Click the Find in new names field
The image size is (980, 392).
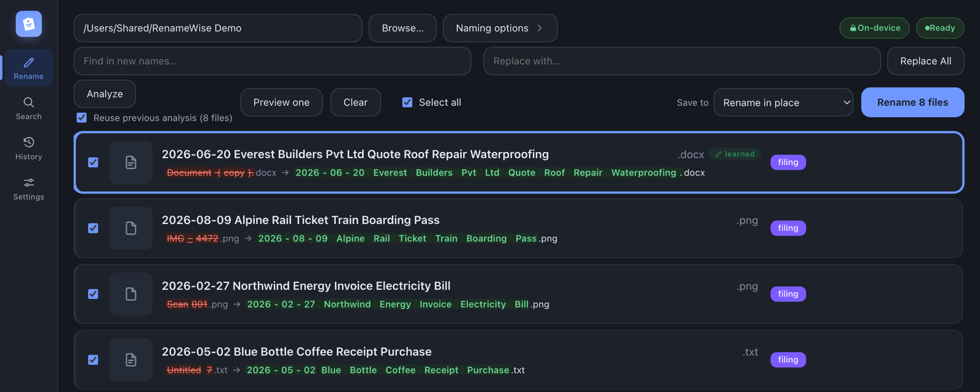(273, 61)
